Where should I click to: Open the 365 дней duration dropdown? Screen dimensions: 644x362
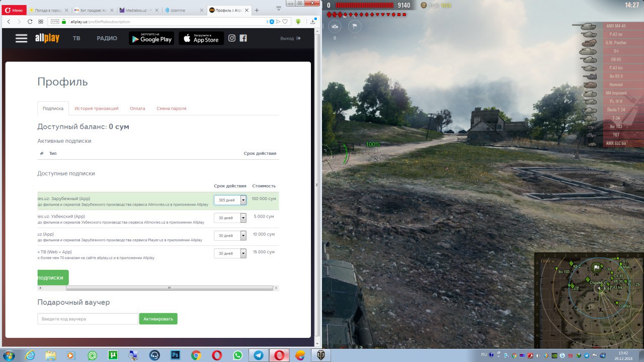tap(230, 200)
